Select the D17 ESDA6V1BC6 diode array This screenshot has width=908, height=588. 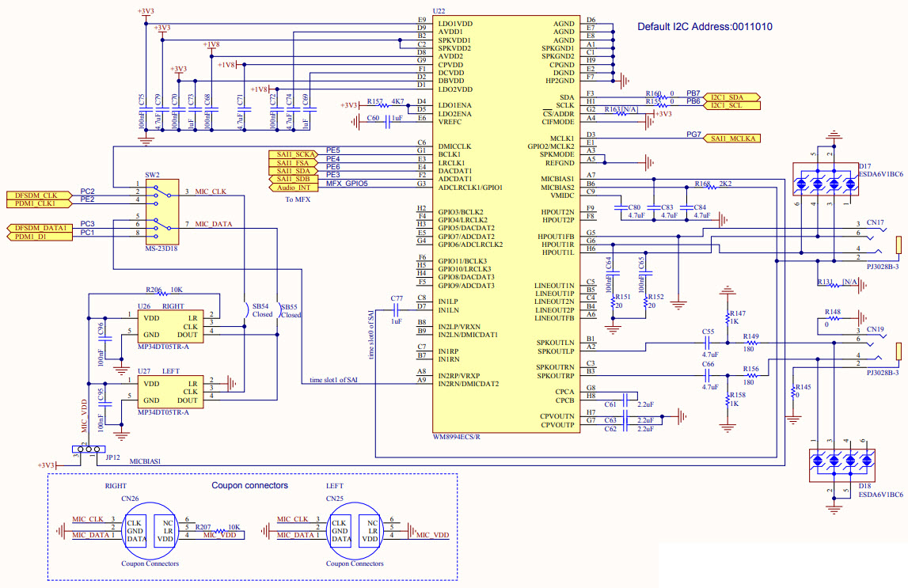pyautogui.click(x=825, y=180)
